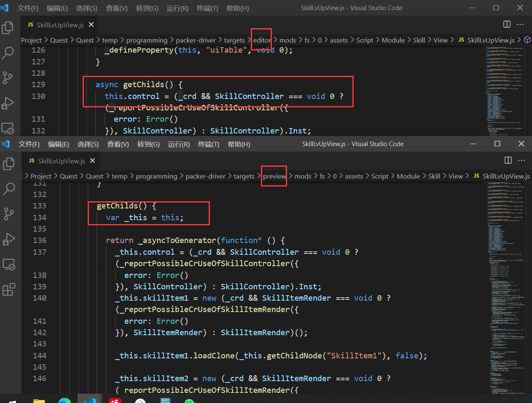This screenshot has height=403, width=532.
Task: Expand the 'assets' breadcrumb in the upper window
Action: coord(339,40)
